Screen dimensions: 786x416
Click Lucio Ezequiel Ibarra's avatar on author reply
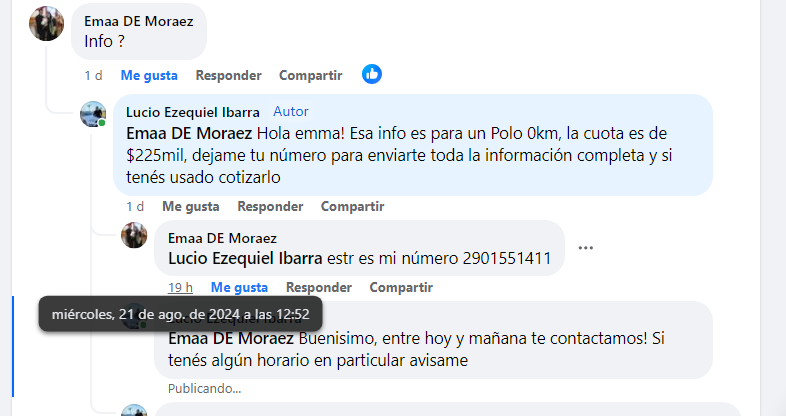(93, 114)
